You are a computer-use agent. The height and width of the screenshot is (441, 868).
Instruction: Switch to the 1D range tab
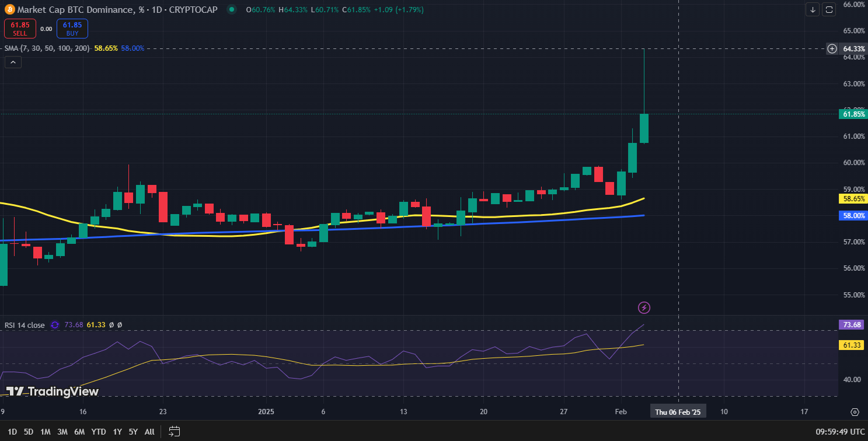[12, 432]
